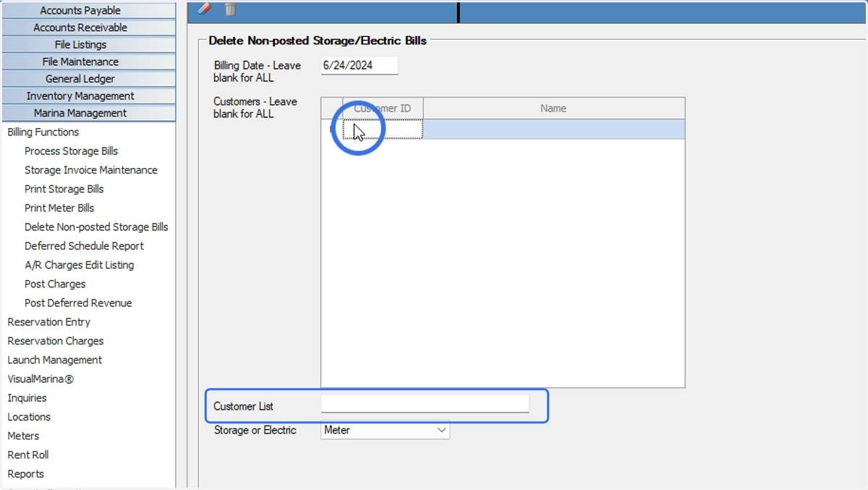868x490 pixels.
Task: Open the Inventory Management module
Action: point(88,96)
